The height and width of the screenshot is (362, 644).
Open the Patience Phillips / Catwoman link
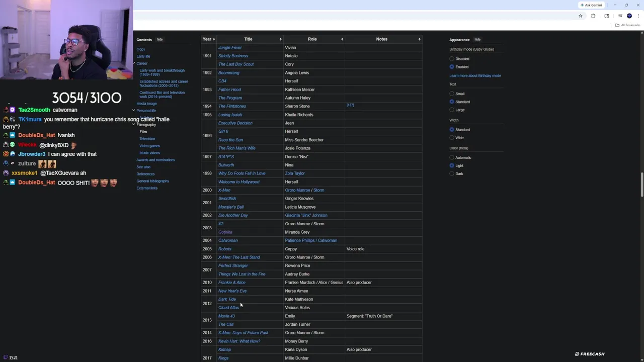click(x=311, y=240)
